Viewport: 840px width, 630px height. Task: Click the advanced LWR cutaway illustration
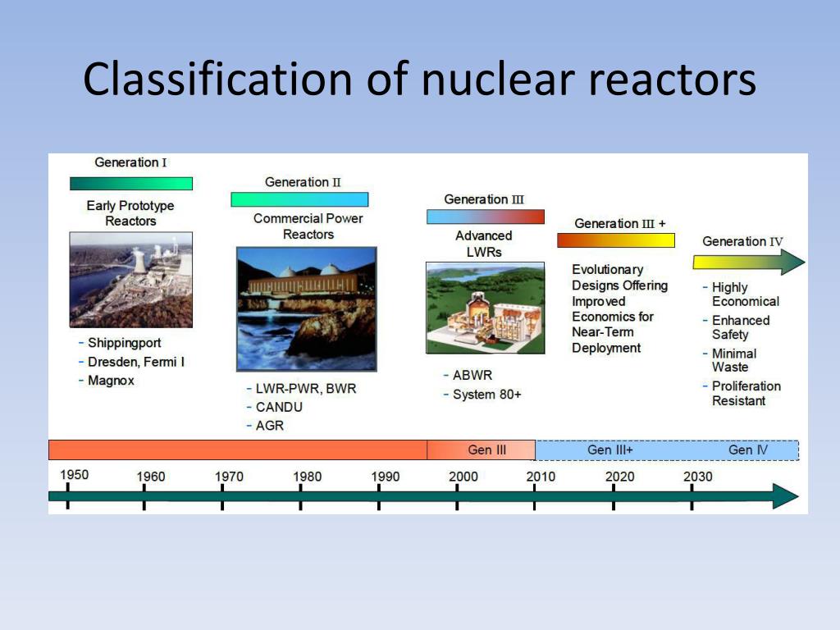(486, 308)
